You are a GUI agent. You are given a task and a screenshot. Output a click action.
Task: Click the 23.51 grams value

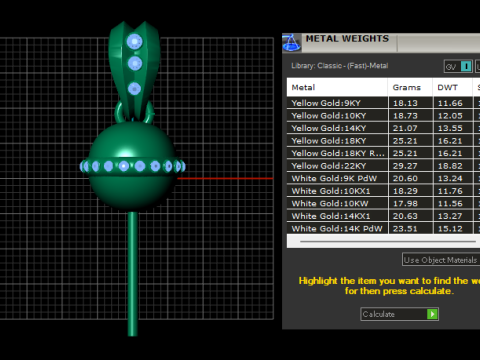[x=405, y=229]
